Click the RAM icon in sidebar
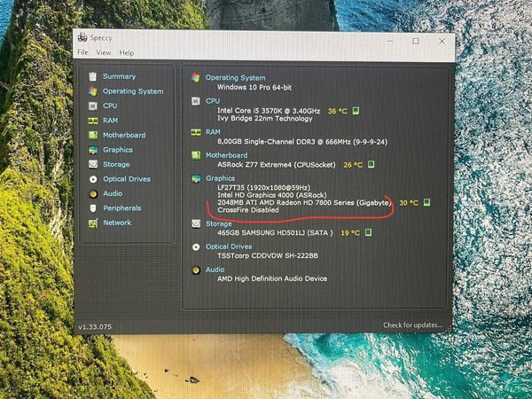This screenshot has width=532, height=399. [x=91, y=121]
